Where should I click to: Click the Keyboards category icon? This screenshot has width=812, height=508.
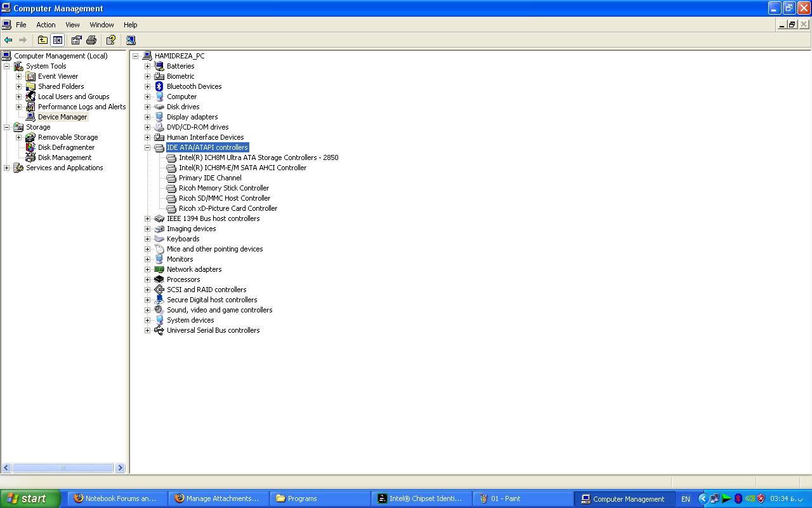[x=159, y=239]
